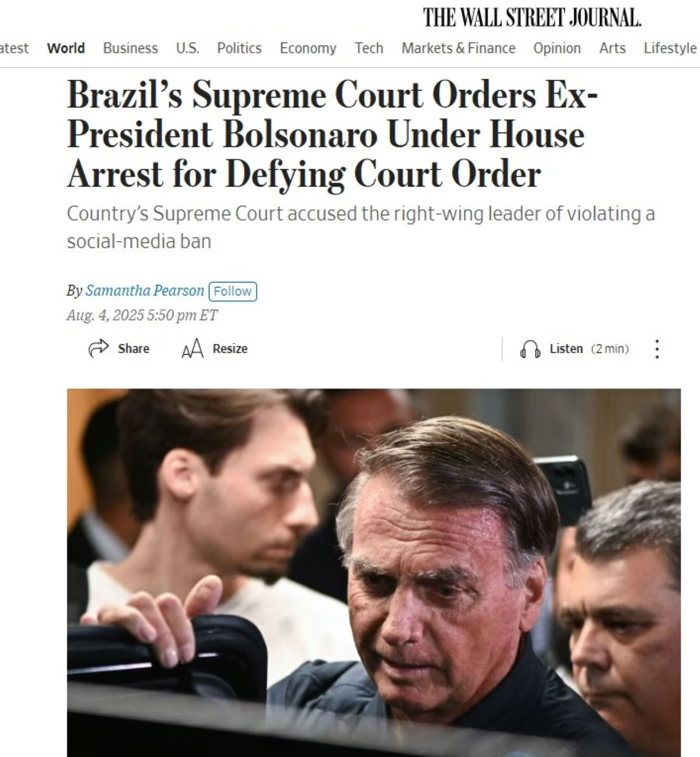Open the Tech section
This screenshot has height=757, width=700.
(369, 48)
